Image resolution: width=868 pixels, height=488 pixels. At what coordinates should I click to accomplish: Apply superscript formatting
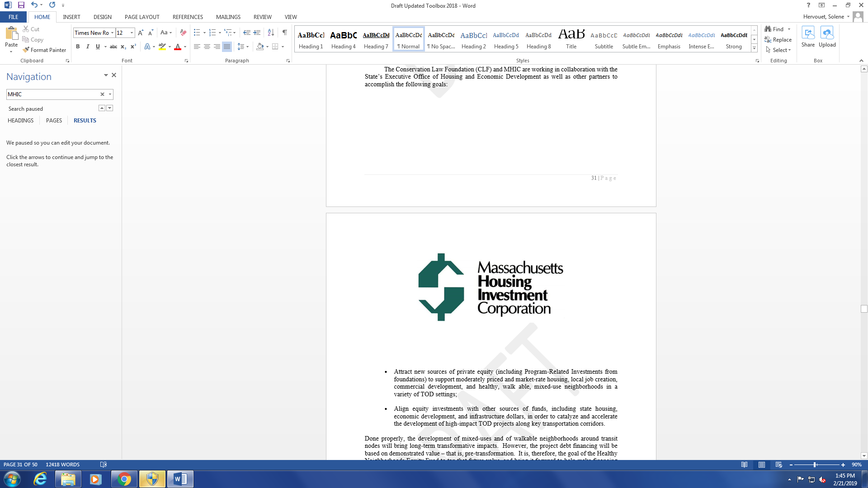[133, 47]
